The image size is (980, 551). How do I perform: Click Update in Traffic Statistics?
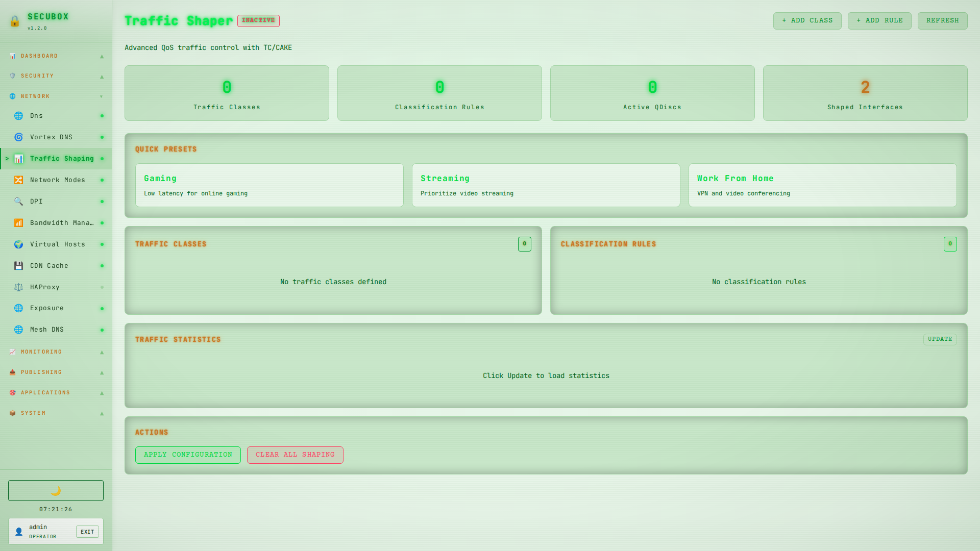(x=940, y=339)
